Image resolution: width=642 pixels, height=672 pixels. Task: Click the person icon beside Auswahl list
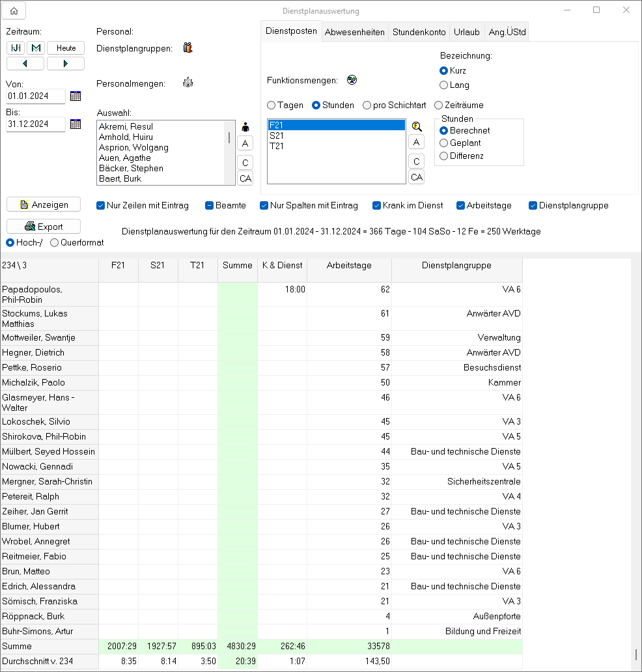coord(245,127)
